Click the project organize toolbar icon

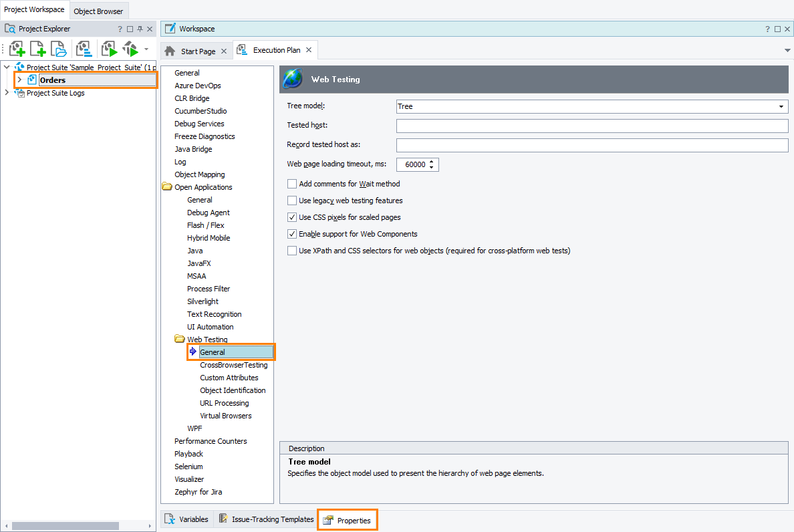pyautogui.click(x=85, y=48)
